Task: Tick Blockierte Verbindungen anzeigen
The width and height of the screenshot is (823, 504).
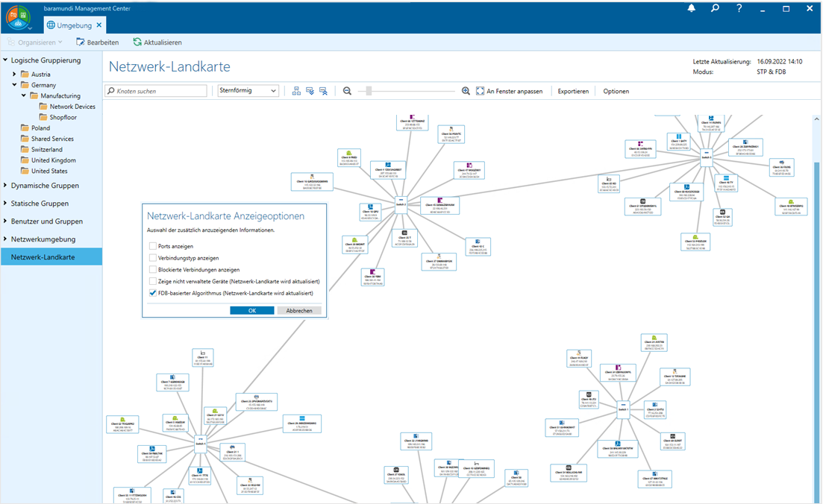Action: pyautogui.click(x=153, y=270)
